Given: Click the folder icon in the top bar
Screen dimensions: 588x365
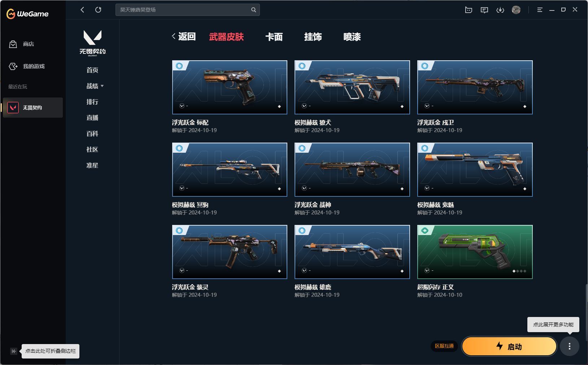Looking at the screenshot, I should point(469,10).
